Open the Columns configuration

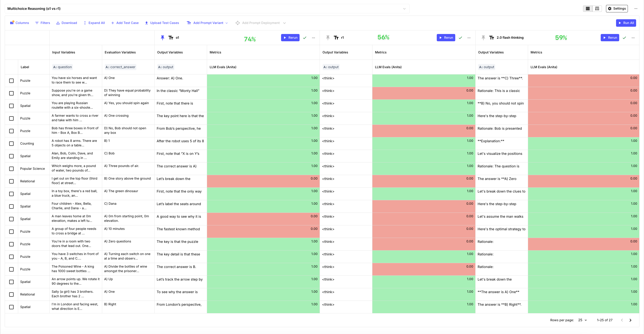click(19, 23)
